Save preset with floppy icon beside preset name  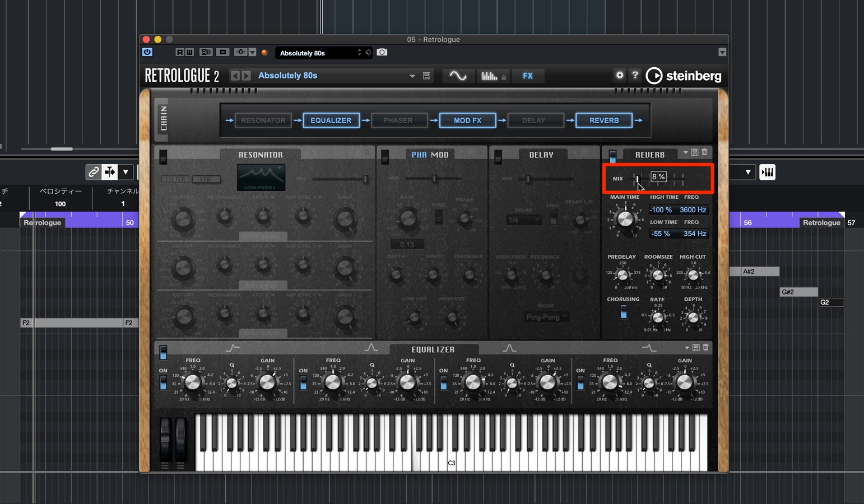427,76
